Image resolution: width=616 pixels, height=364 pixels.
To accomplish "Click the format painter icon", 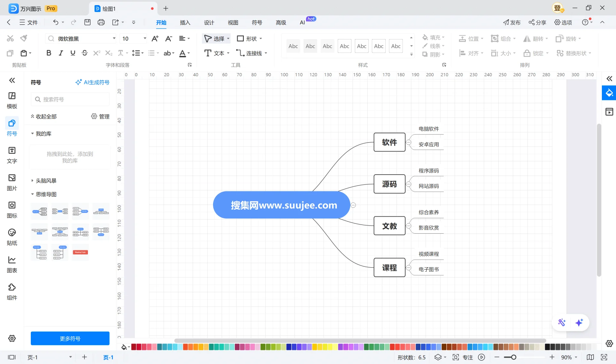I will (24, 38).
